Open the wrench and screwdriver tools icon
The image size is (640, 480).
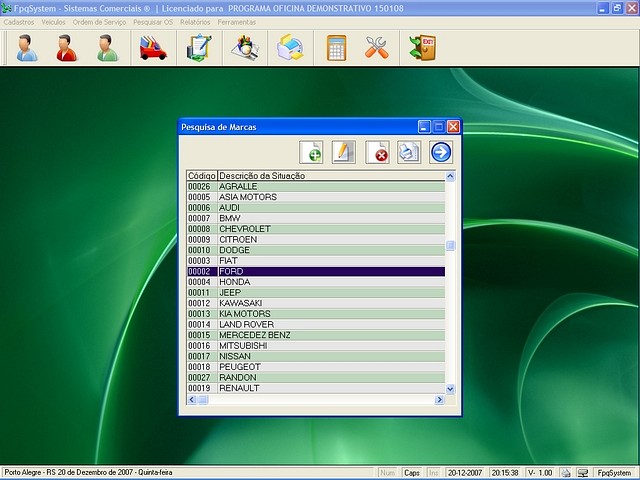(376, 47)
